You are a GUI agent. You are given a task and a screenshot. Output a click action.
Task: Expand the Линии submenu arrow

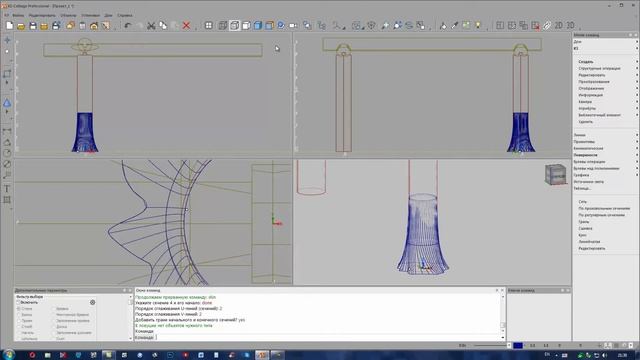(x=636, y=135)
